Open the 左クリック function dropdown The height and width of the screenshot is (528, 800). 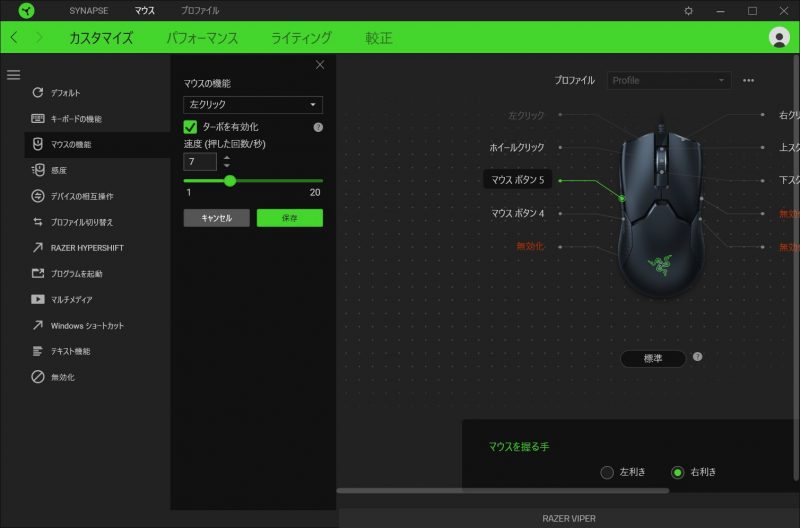[253, 105]
